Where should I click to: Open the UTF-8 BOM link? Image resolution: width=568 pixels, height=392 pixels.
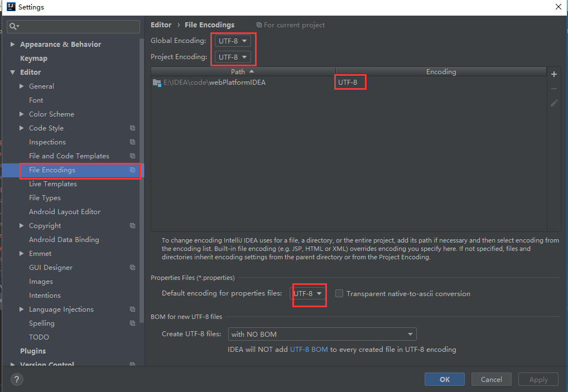[309, 349]
